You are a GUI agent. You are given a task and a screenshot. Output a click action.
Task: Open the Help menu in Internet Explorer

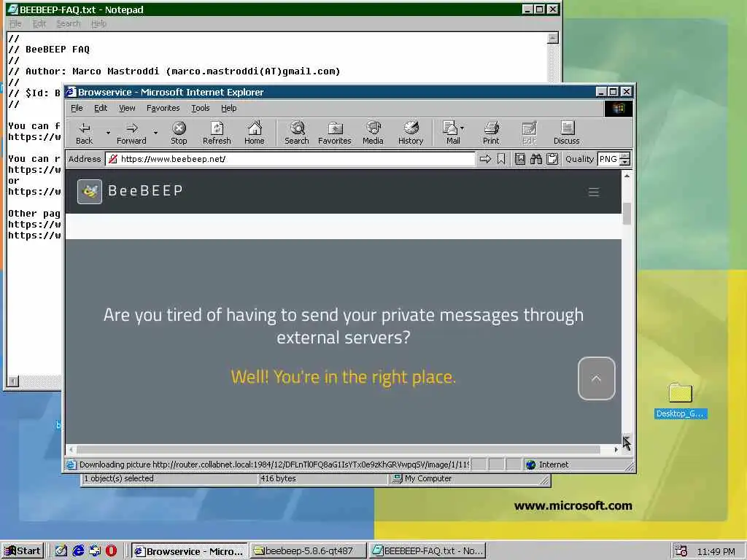click(228, 108)
